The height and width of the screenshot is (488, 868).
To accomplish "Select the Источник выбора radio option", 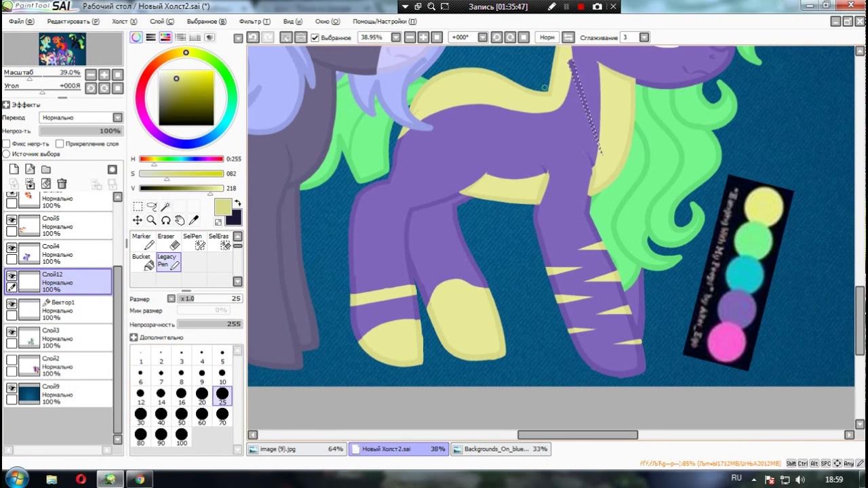I will pos(6,154).
